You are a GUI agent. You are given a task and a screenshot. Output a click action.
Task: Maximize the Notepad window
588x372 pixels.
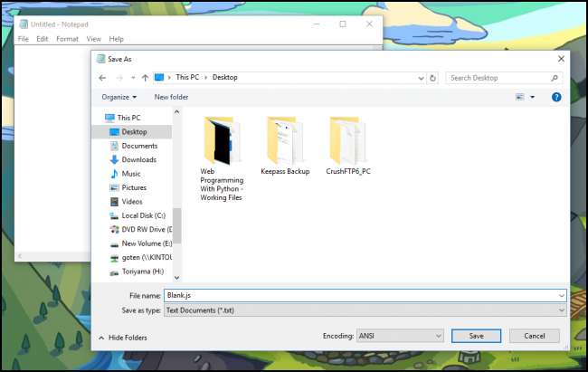click(343, 24)
